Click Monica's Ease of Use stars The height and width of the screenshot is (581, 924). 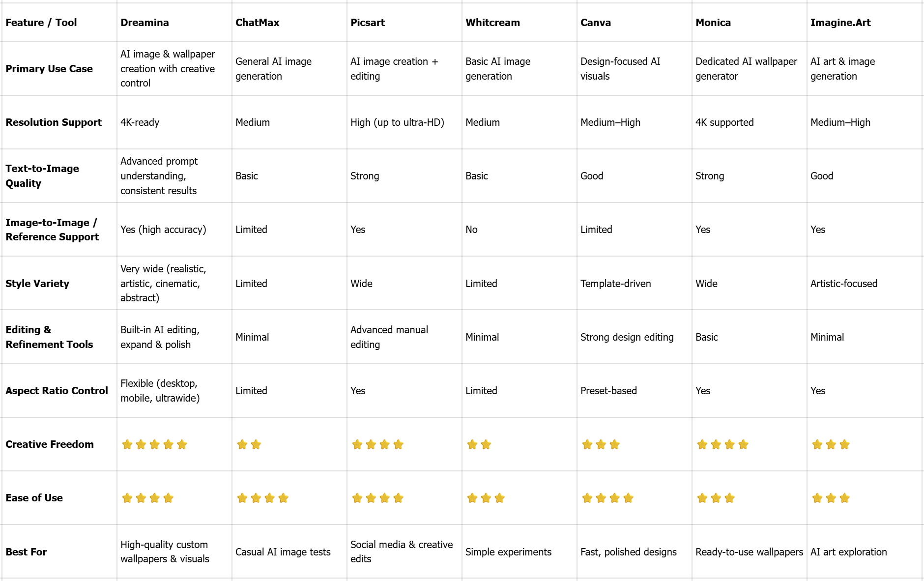716,498
